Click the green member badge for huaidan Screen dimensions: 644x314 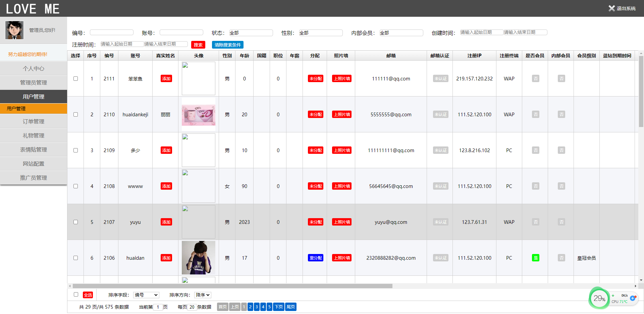(535, 258)
